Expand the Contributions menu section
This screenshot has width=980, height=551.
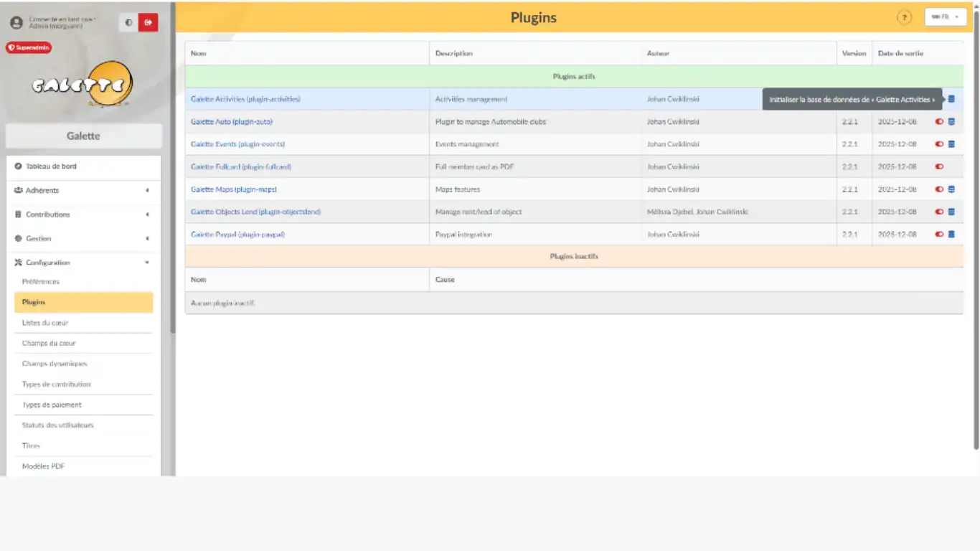pos(83,215)
